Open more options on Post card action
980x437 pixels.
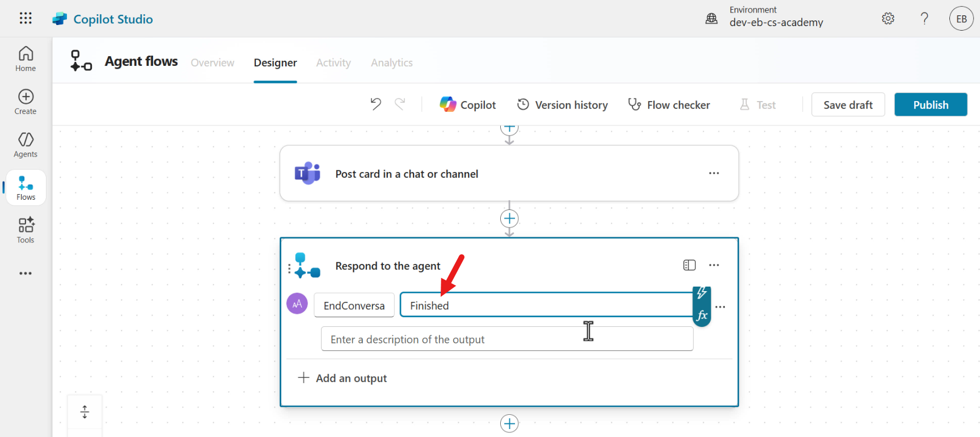(713, 173)
